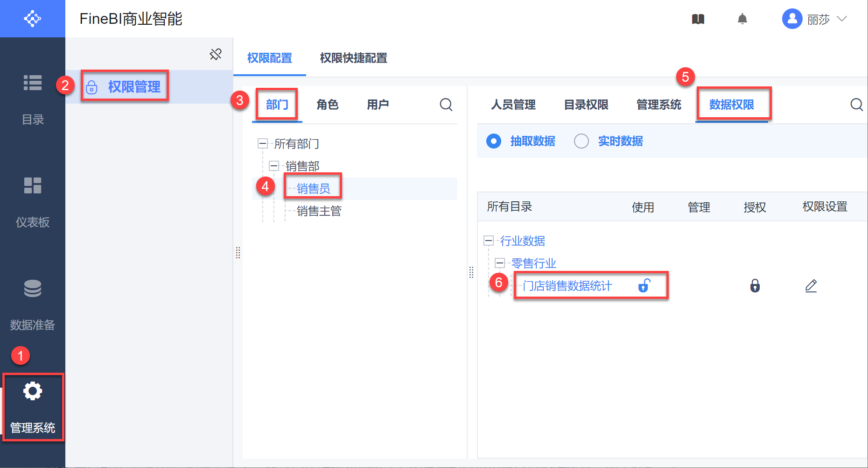The image size is (868, 468).
Task: Toggle the 授权 lock for 门店销售数据统计
Action: [x=755, y=285]
